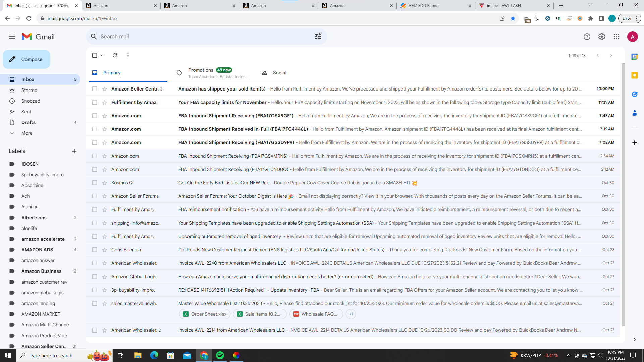Image resolution: width=644 pixels, height=362 pixels.
Task: Click the search options filter icon
Action: click(x=318, y=37)
